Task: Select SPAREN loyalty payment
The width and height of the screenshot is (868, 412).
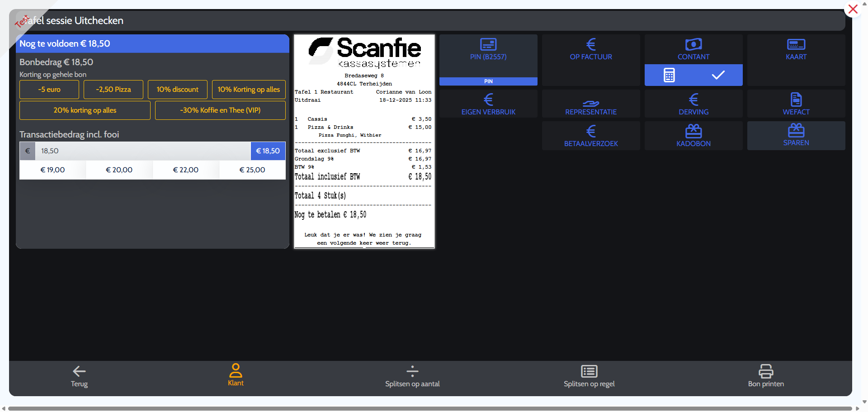Action: [x=796, y=136]
